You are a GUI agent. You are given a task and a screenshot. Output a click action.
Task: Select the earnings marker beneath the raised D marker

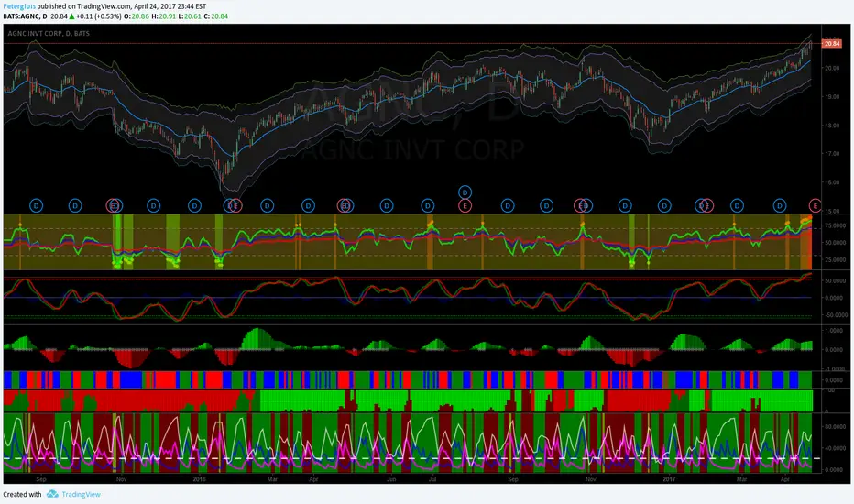tap(465, 206)
